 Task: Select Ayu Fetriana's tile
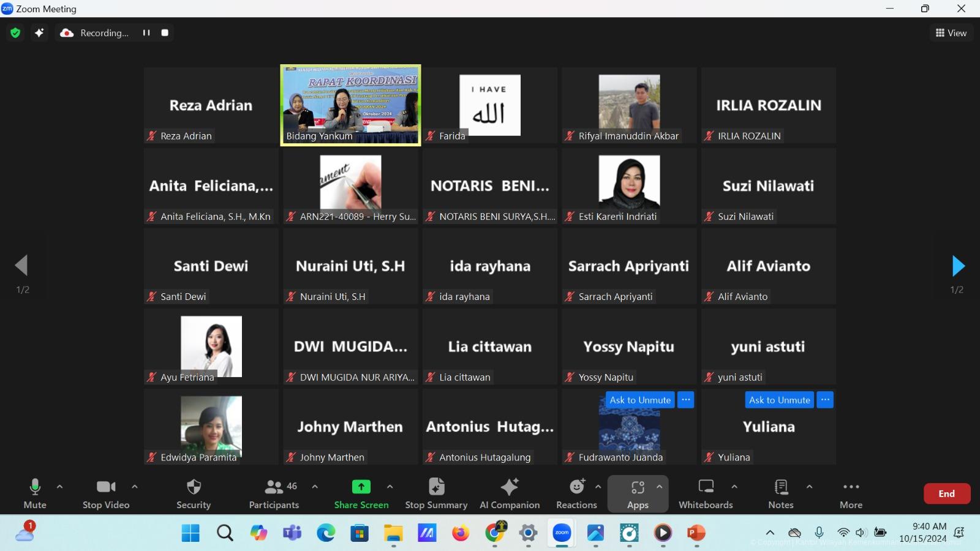point(211,347)
